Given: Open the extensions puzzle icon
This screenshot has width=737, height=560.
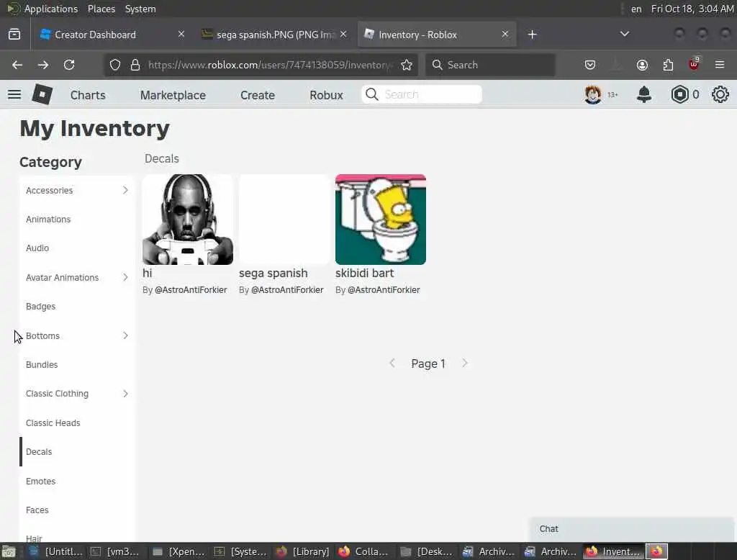Looking at the screenshot, I should pyautogui.click(x=668, y=65).
